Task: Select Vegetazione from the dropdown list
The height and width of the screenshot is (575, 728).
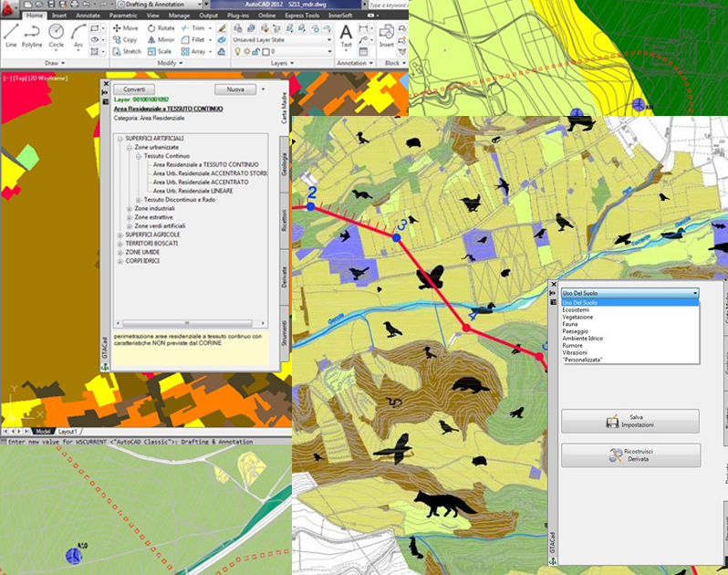Action: (577, 317)
